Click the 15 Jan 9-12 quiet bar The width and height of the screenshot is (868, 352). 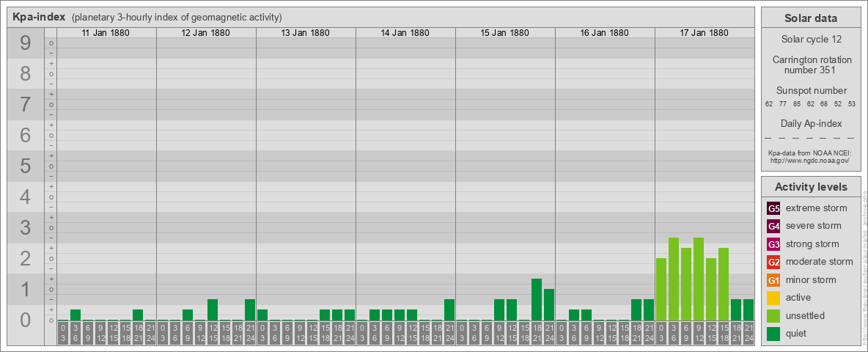499,310
